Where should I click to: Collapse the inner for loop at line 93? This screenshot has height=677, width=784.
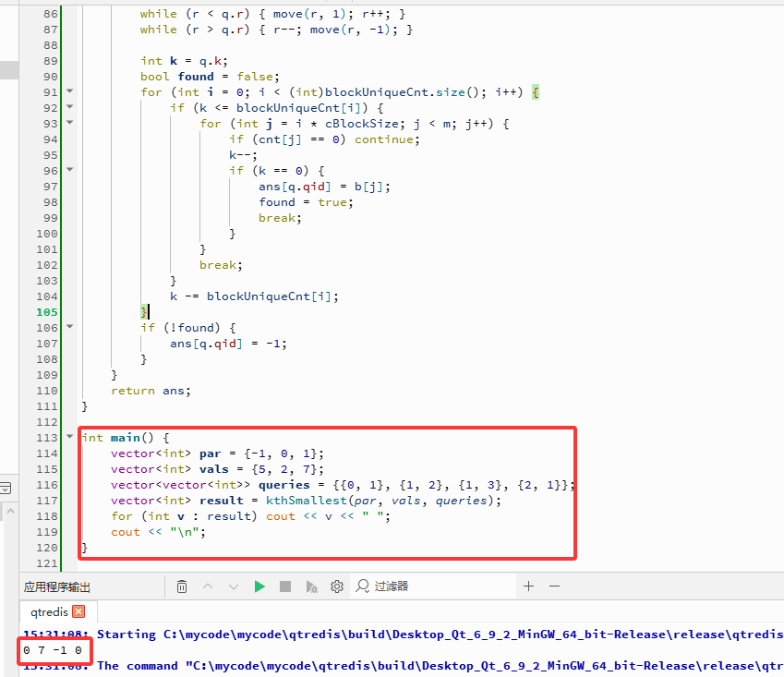click(x=70, y=123)
